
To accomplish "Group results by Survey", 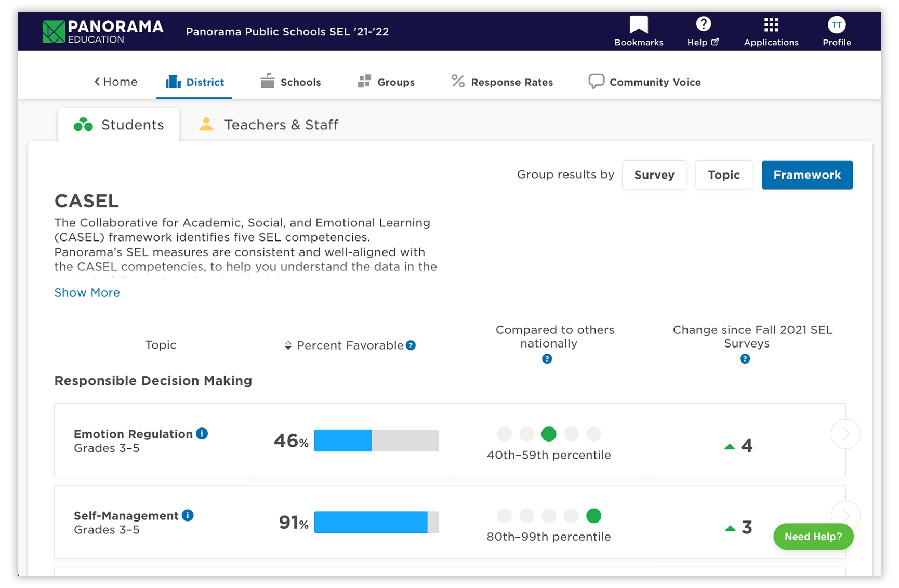I will click(x=654, y=175).
